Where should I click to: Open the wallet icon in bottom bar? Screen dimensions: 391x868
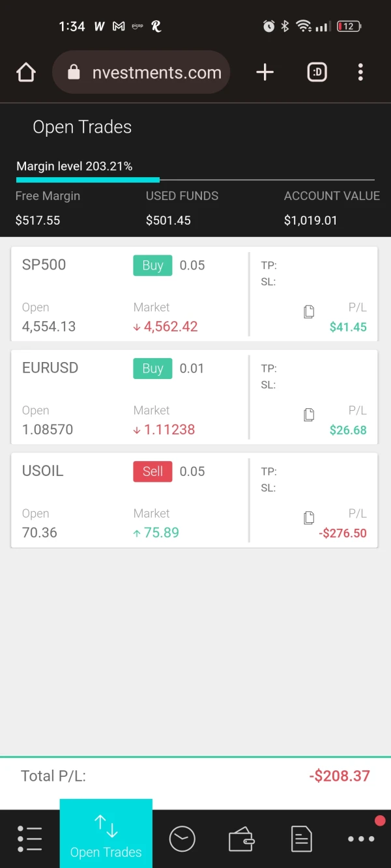click(241, 839)
